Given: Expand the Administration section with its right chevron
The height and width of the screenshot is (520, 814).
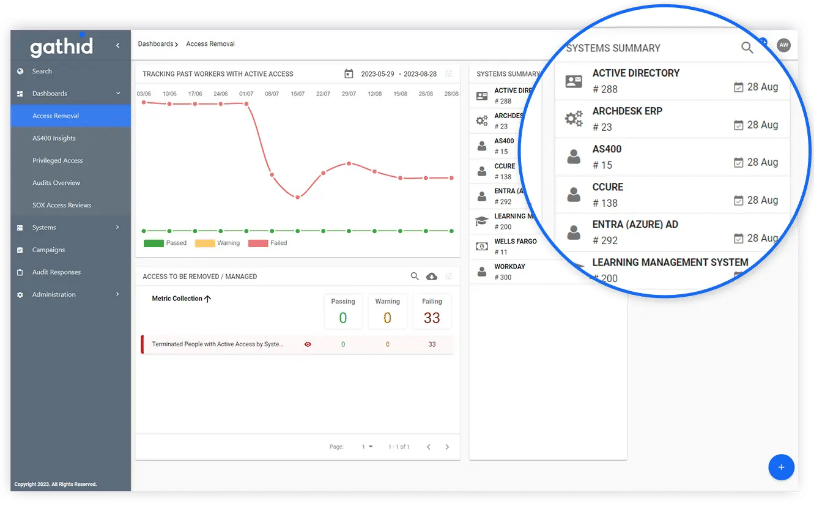Looking at the screenshot, I should point(117,295).
